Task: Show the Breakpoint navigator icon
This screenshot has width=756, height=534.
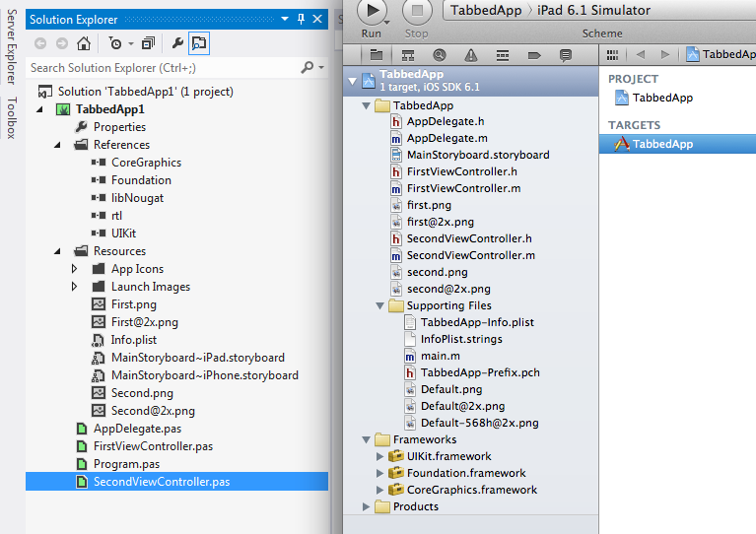Action: [x=533, y=55]
